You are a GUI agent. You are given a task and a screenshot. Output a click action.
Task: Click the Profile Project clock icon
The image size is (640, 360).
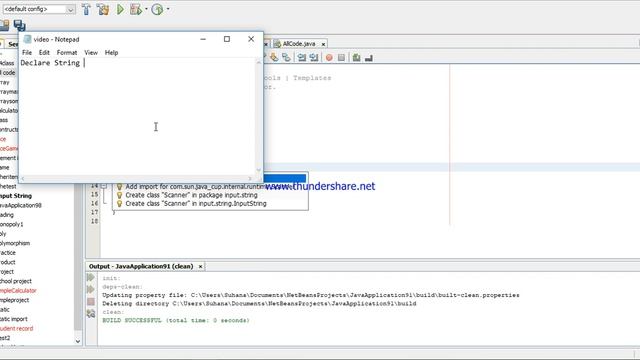coord(158,9)
